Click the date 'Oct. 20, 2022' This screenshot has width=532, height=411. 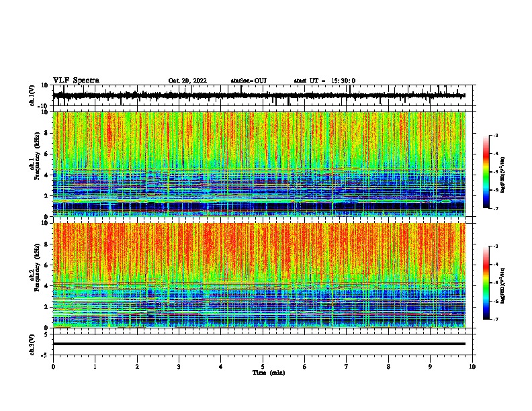[187, 81]
